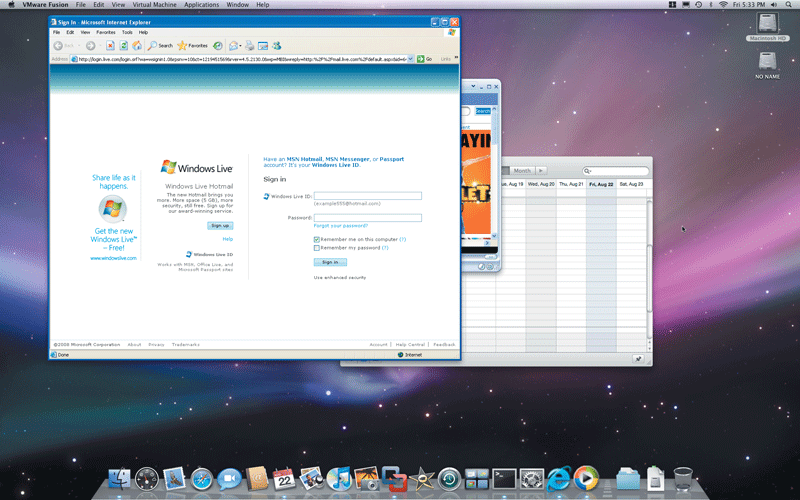The width and height of the screenshot is (800, 500).
Task: Click the IE Back arrow button
Action: tap(58, 46)
